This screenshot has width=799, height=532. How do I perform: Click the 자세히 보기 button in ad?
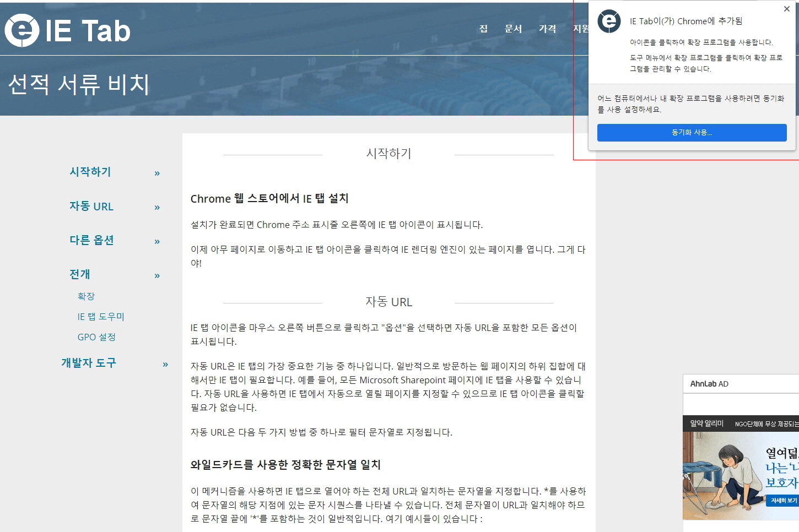(783, 501)
